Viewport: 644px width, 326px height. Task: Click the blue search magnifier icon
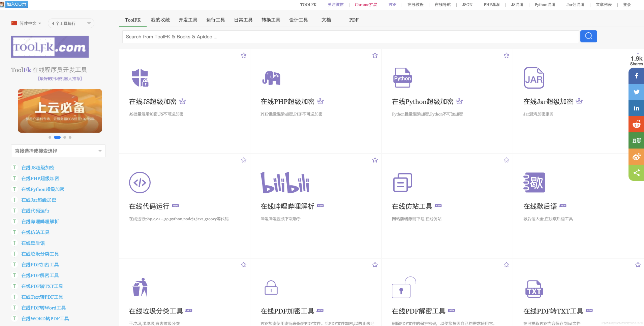click(x=589, y=36)
